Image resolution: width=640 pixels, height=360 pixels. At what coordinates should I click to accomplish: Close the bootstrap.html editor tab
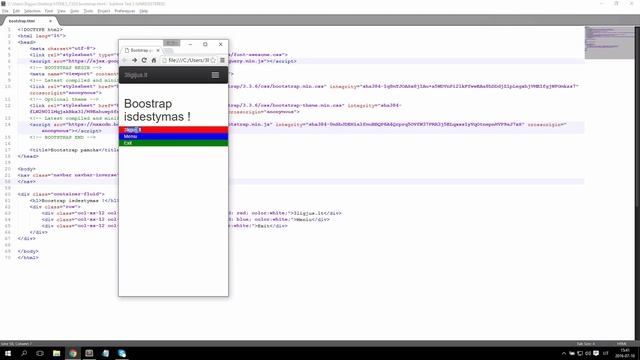(50, 21)
